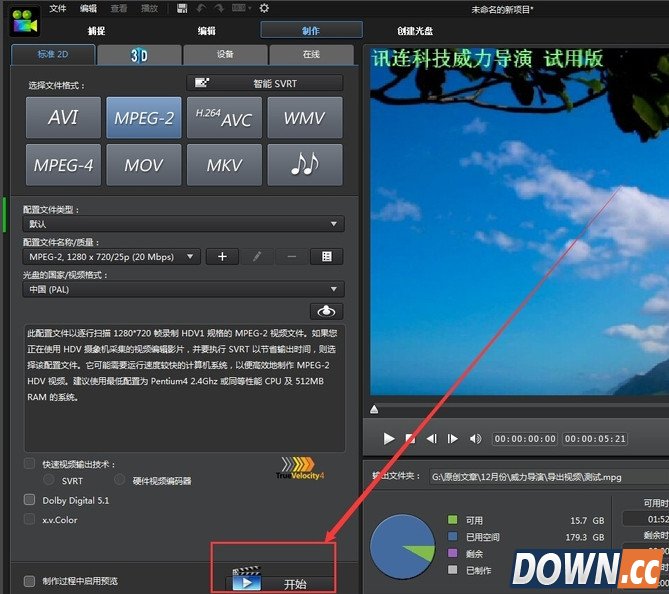Select the hardware video encoder radio

tap(119, 480)
